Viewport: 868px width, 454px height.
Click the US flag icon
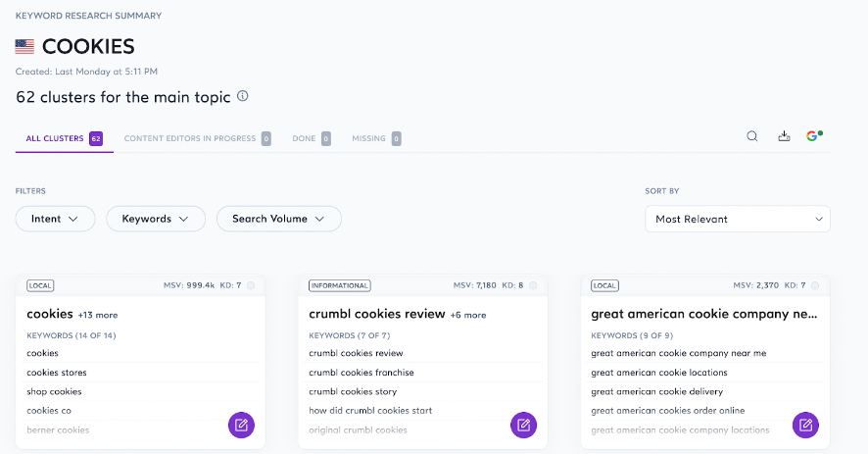tap(24, 46)
